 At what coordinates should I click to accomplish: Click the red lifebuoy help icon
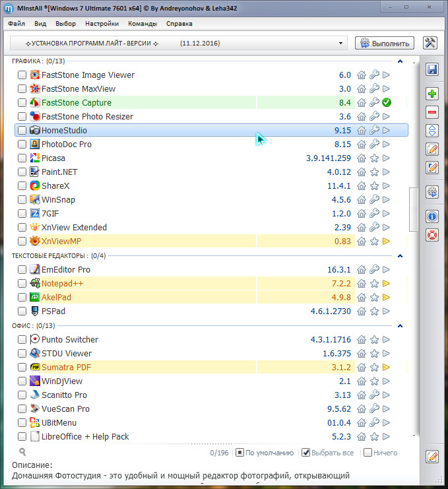pyautogui.click(x=432, y=235)
